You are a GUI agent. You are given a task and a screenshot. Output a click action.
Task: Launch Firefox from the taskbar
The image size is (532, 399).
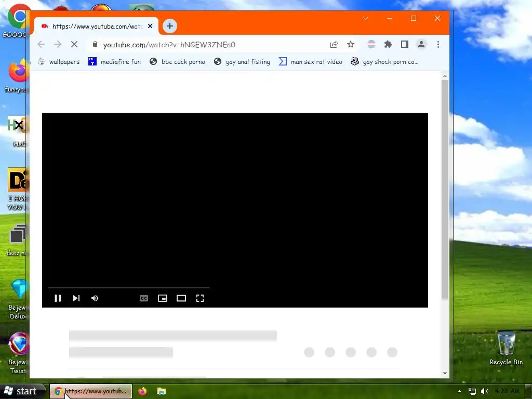142,391
